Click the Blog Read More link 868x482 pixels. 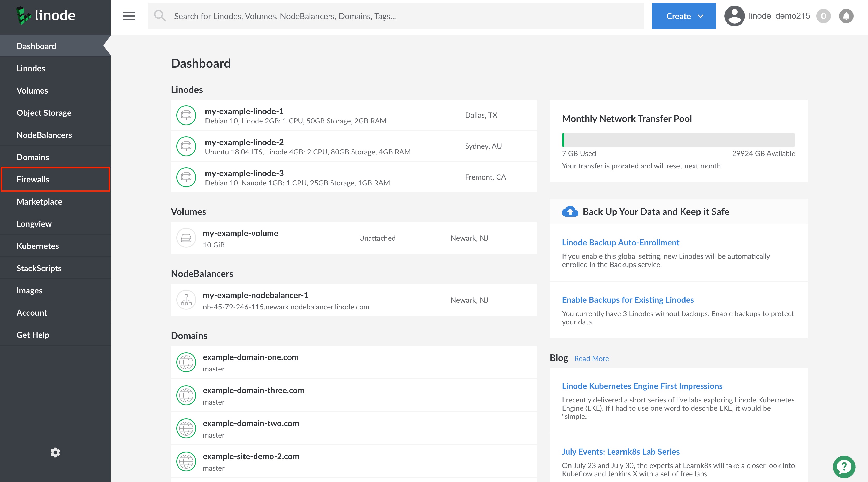(591, 358)
